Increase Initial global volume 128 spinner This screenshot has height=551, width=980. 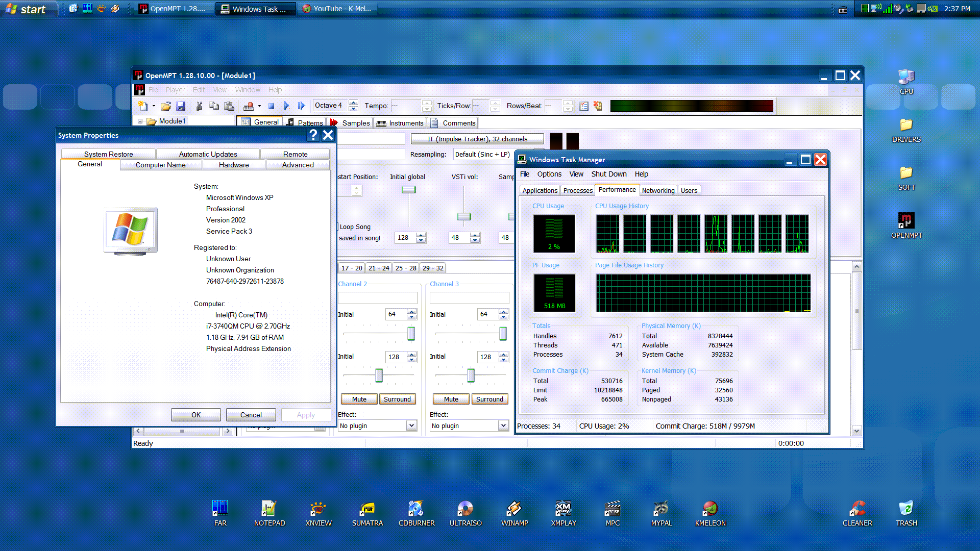[x=421, y=235]
